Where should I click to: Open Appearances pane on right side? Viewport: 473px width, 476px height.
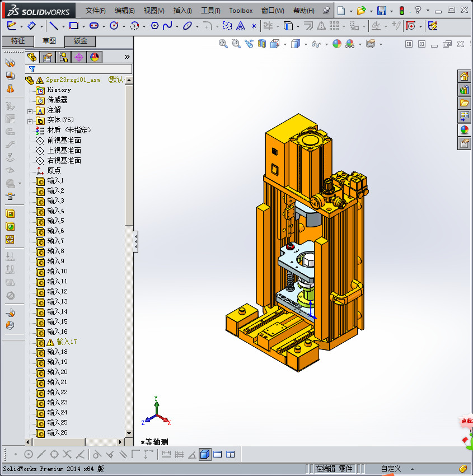pos(464,130)
